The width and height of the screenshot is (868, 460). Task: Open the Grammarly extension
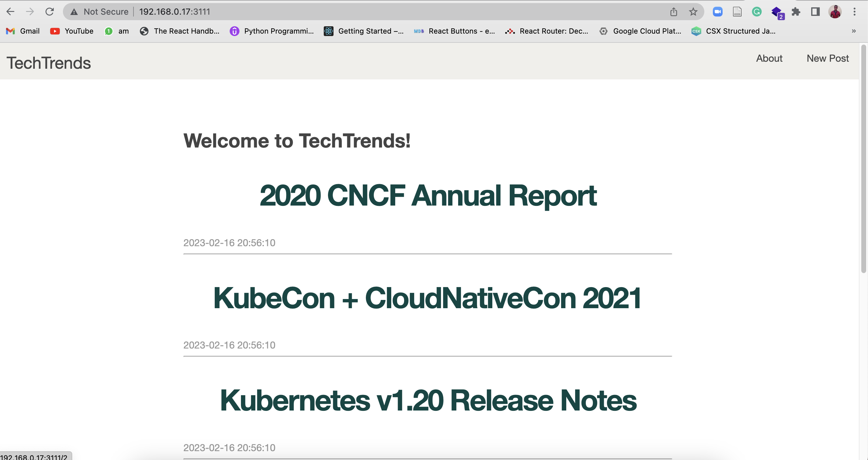point(757,12)
